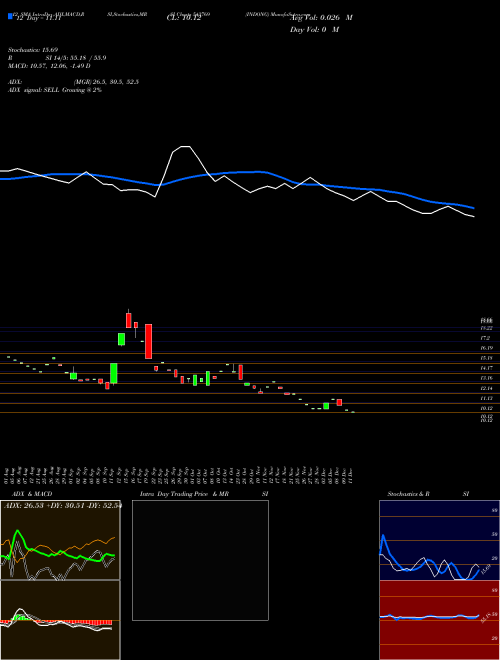The image size is (500, 660).
Task: Click the 11.13 price axis label
Action: [487, 398]
